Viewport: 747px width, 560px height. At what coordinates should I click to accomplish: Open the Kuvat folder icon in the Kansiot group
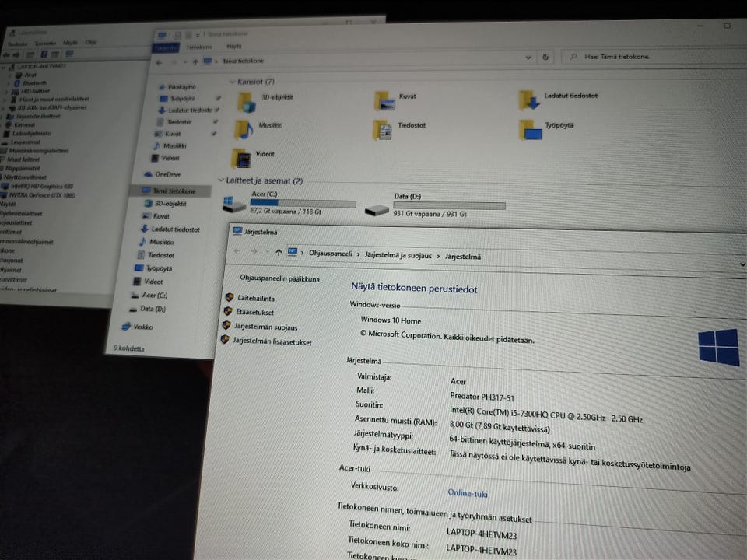coord(384,100)
